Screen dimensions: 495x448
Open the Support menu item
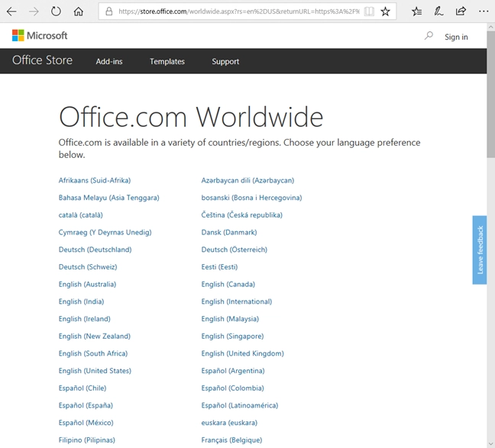(225, 62)
